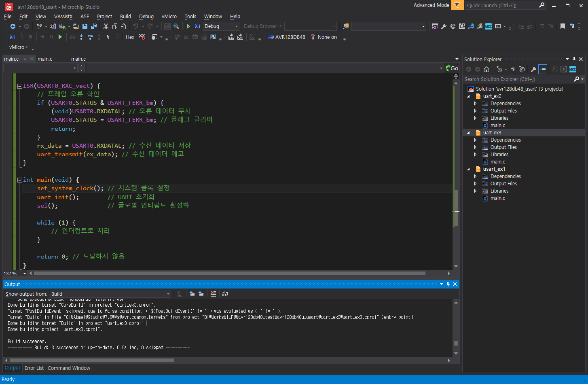Screen dimensions: 588x384
Task: Click the New Project icon
Action: coord(39,26)
